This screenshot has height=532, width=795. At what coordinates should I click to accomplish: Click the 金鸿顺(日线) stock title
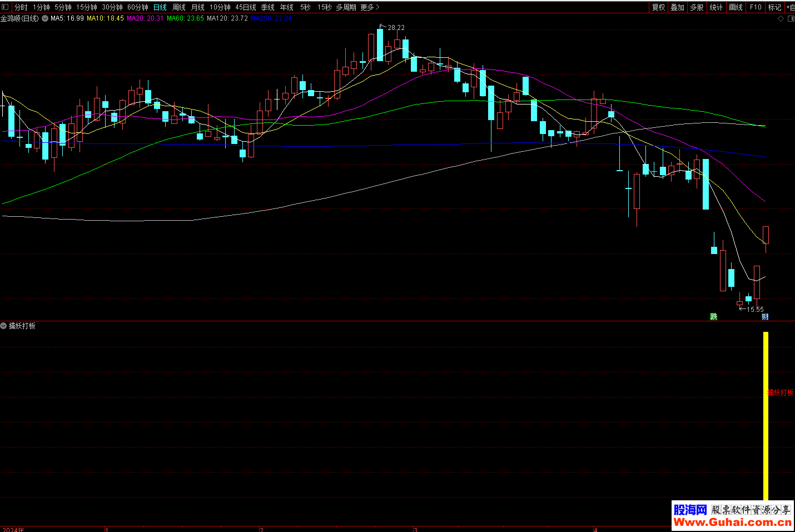point(19,18)
